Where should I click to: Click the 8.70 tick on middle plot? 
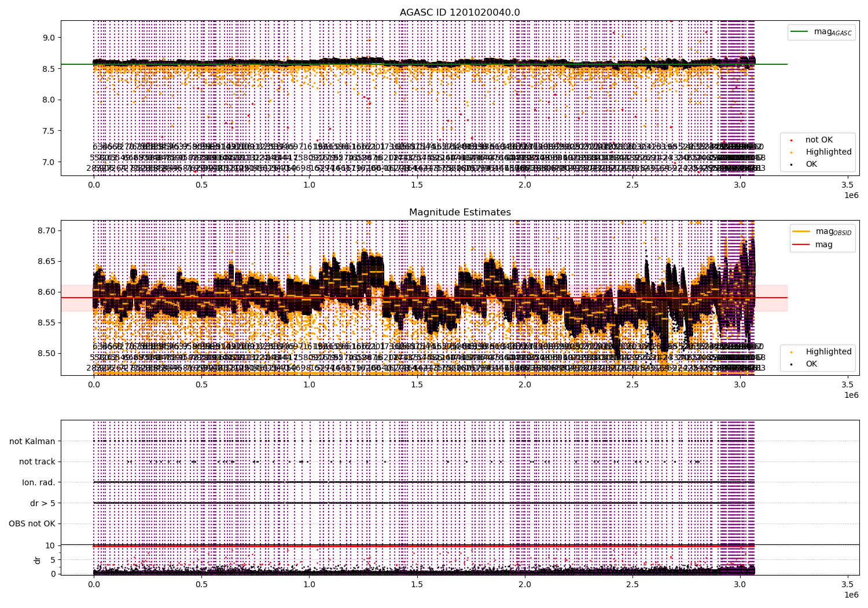point(46,230)
